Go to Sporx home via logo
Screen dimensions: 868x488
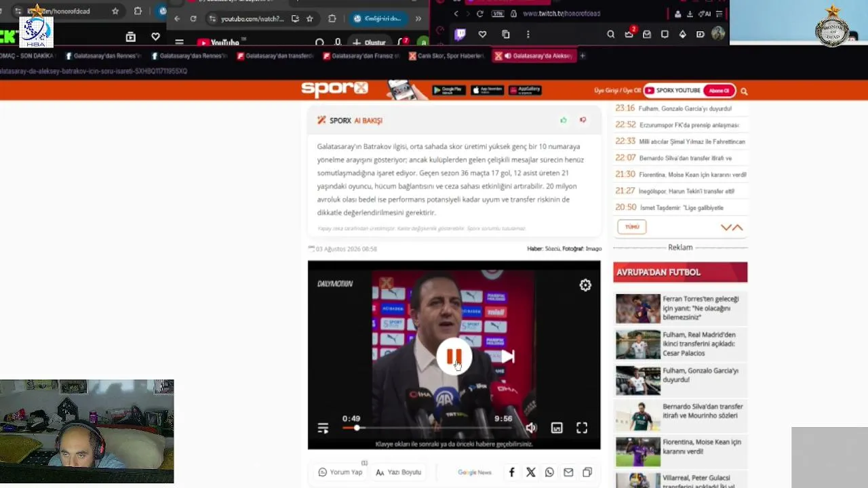pos(334,89)
